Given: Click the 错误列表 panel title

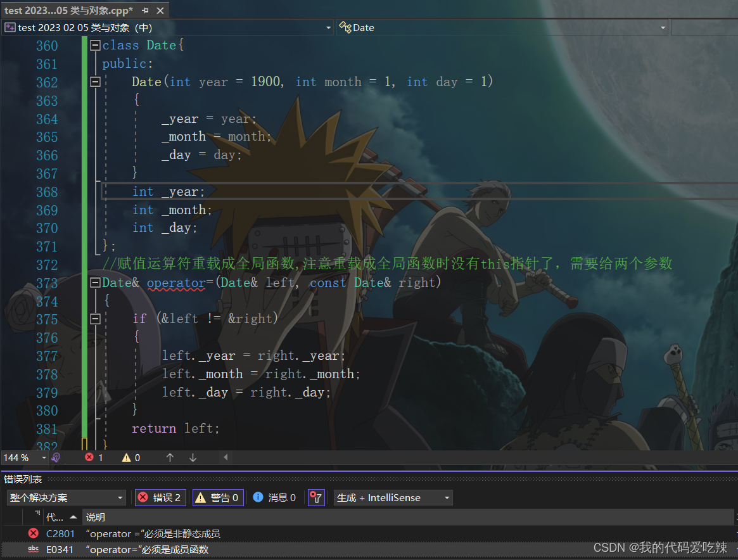Looking at the screenshot, I should coord(23,479).
